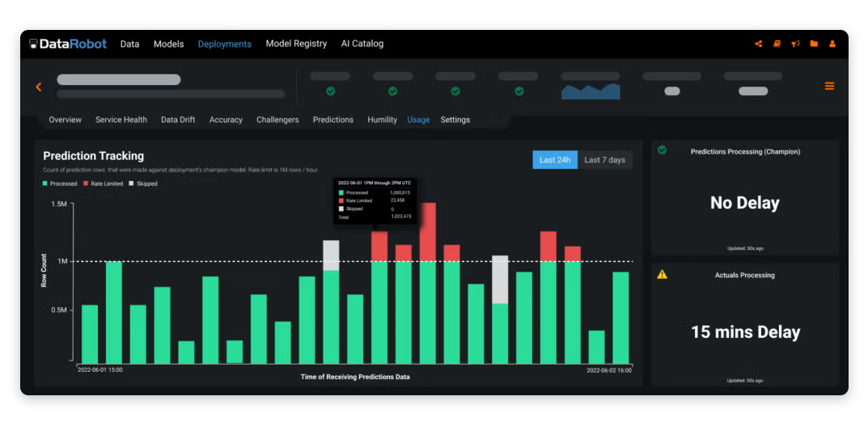This screenshot has height=426, width=868.
Task: Switch to the Overview tab
Action: pos(65,120)
